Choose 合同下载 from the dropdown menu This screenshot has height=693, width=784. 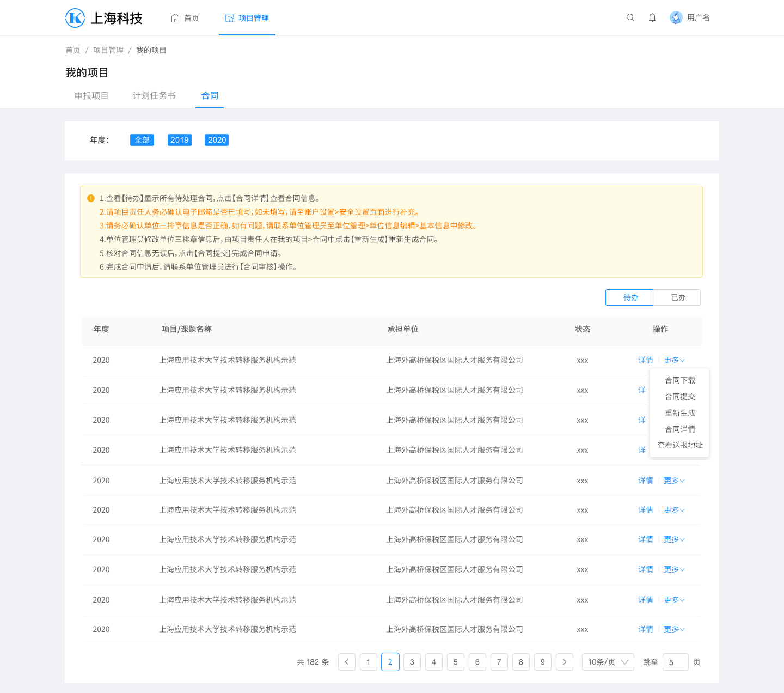click(x=680, y=380)
